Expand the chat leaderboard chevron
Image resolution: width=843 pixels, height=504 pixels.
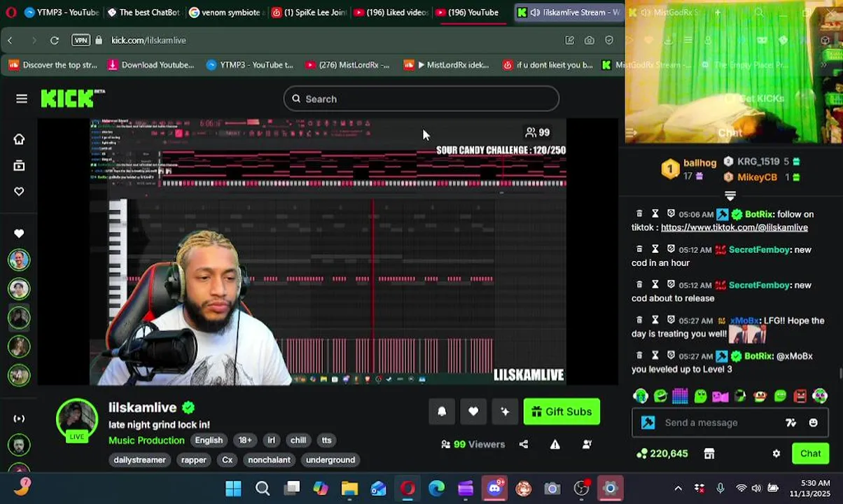click(x=730, y=196)
